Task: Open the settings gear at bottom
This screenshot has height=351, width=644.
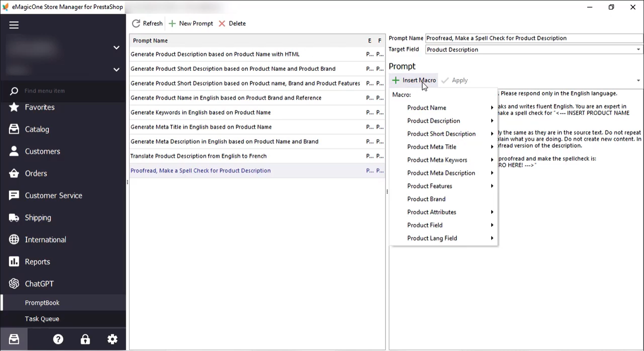Action: pos(112,339)
